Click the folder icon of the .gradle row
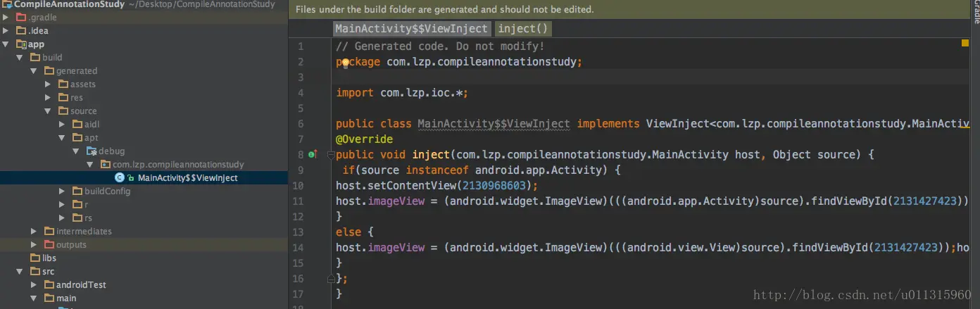This screenshot has height=309, width=980. click(21, 17)
